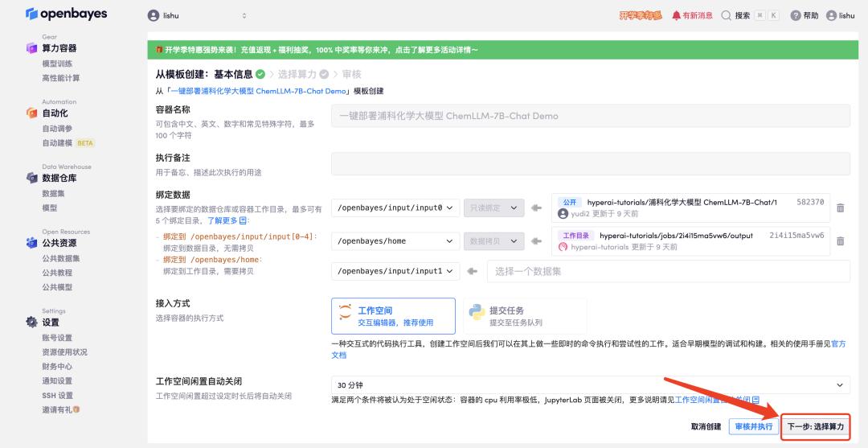Click the lishu avatar at top right
868x448 pixels.
coord(831,15)
